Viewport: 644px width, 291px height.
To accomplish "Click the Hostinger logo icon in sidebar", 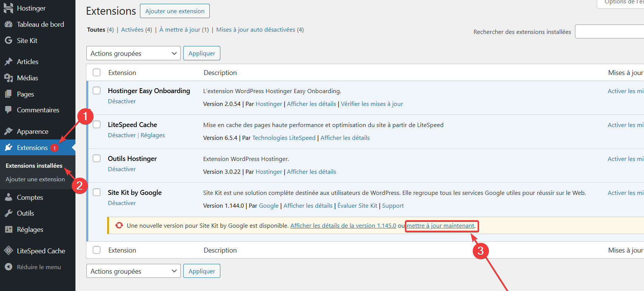I will (8, 8).
